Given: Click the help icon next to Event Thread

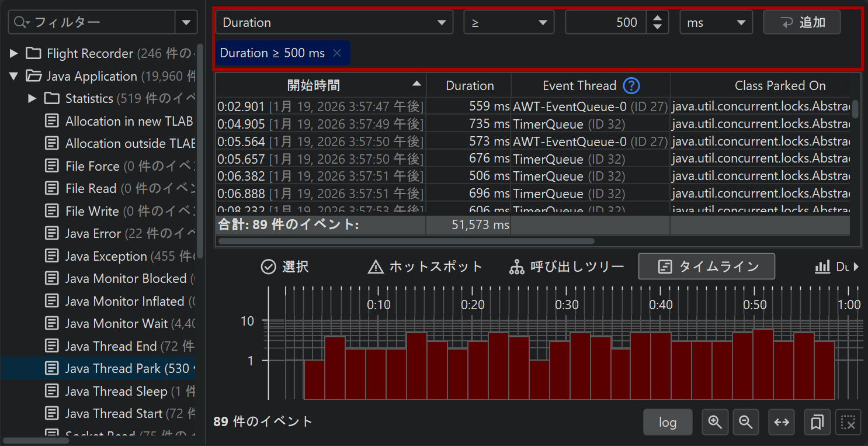Looking at the screenshot, I should [631, 86].
